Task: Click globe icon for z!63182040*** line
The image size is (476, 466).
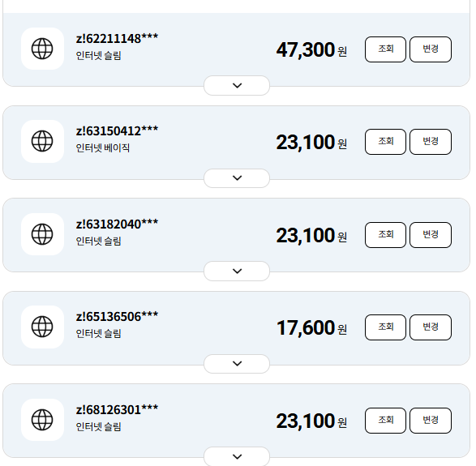Action: (x=42, y=234)
